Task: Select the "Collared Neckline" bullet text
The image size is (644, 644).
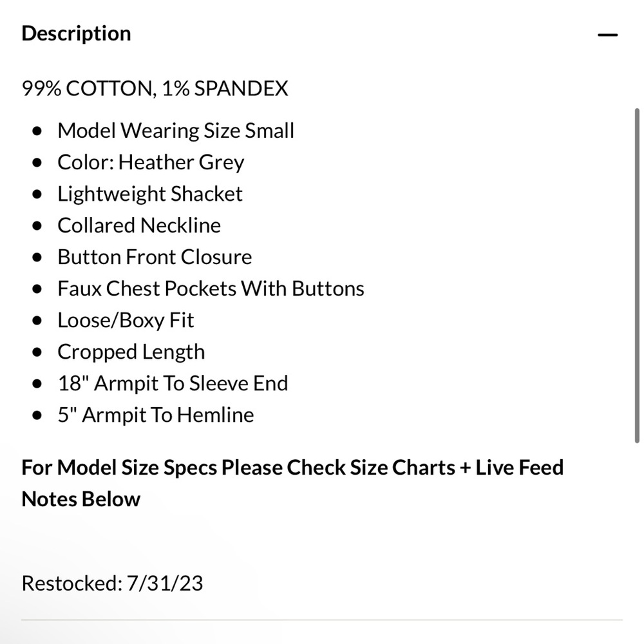Action: coord(138,225)
